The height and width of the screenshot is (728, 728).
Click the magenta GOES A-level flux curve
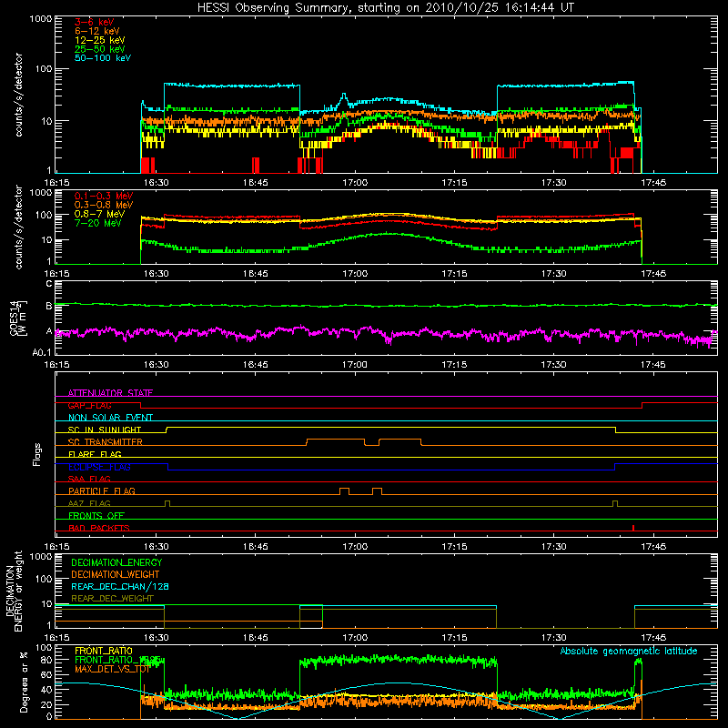click(385, 334)
